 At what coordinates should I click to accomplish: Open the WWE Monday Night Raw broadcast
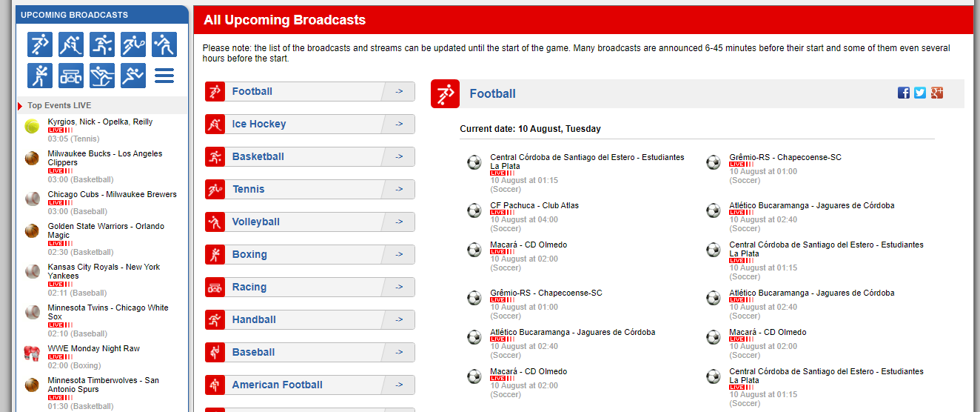tap(93, 348)
